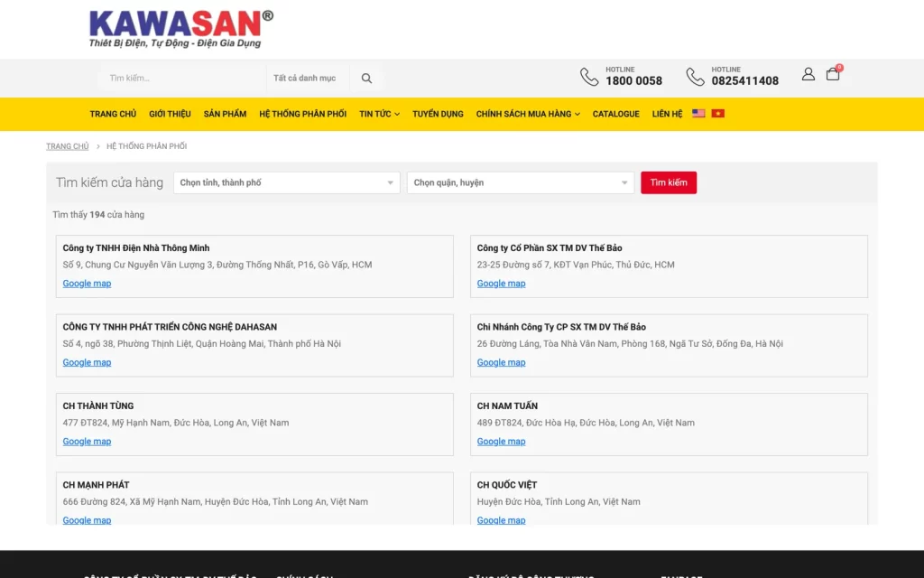
Task: Open the Tất cả danh mục dropdown
Action: pyautogui.click(x=307, y=78)
